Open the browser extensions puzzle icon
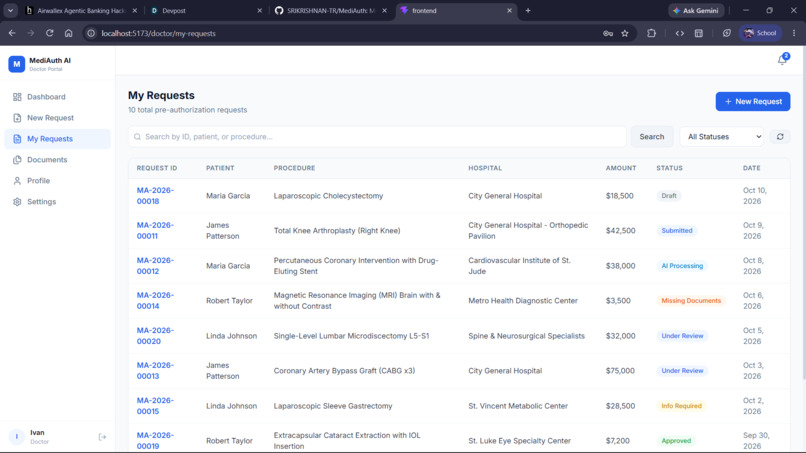Image resolution: width=806 pixels, height=453 pixels. 651,33
